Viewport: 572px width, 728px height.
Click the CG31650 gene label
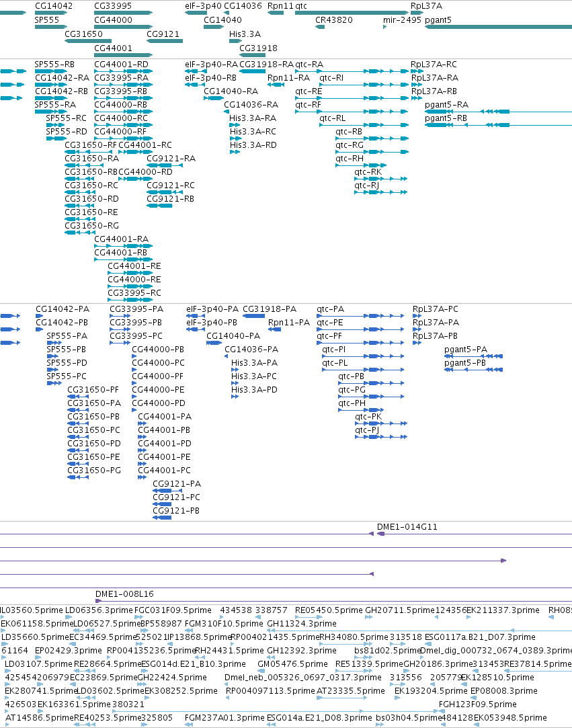tap(83, 34)
